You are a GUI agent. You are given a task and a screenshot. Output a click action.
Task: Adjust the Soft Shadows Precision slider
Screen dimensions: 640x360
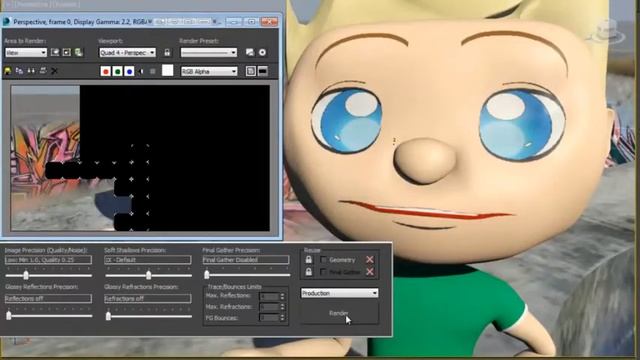pyautogui.click(x=148, y=276)
